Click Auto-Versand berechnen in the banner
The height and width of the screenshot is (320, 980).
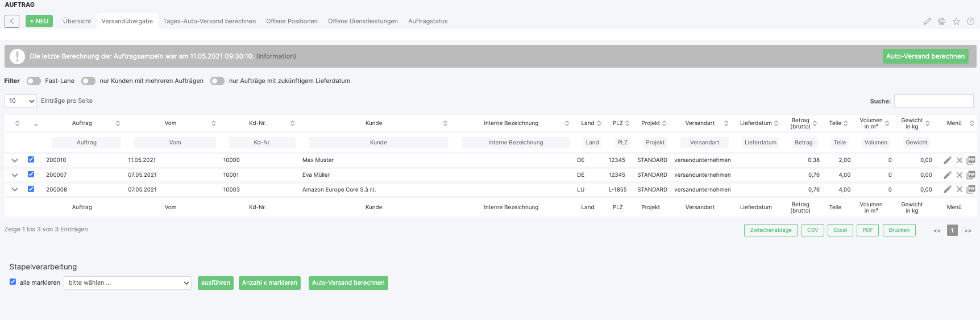point(925,56)
